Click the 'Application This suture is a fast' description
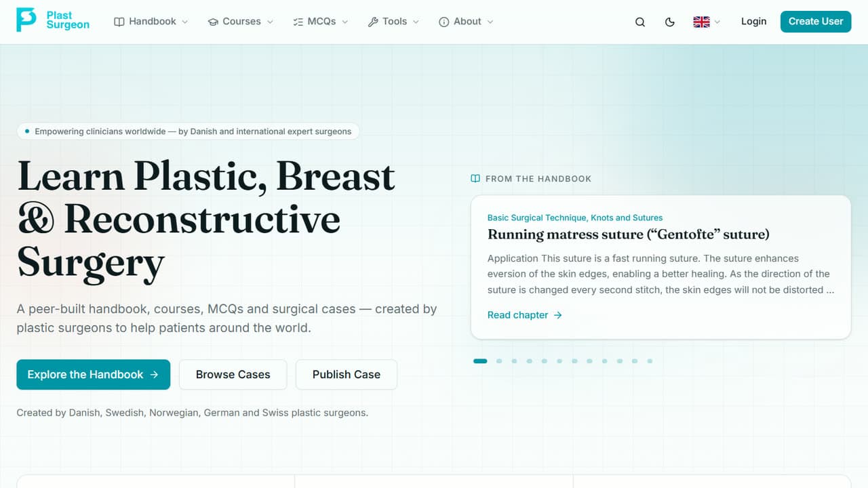This screenshot has width=868, height=488. tap(660, 274)
